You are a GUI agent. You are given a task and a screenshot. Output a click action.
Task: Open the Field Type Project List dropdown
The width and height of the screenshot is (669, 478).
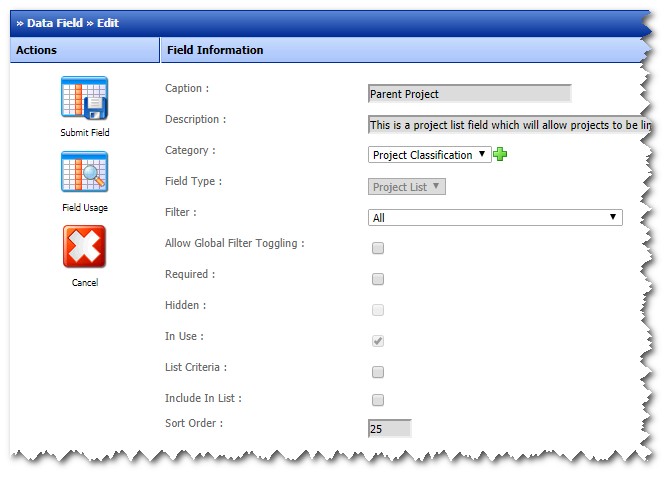click(407, 187)
